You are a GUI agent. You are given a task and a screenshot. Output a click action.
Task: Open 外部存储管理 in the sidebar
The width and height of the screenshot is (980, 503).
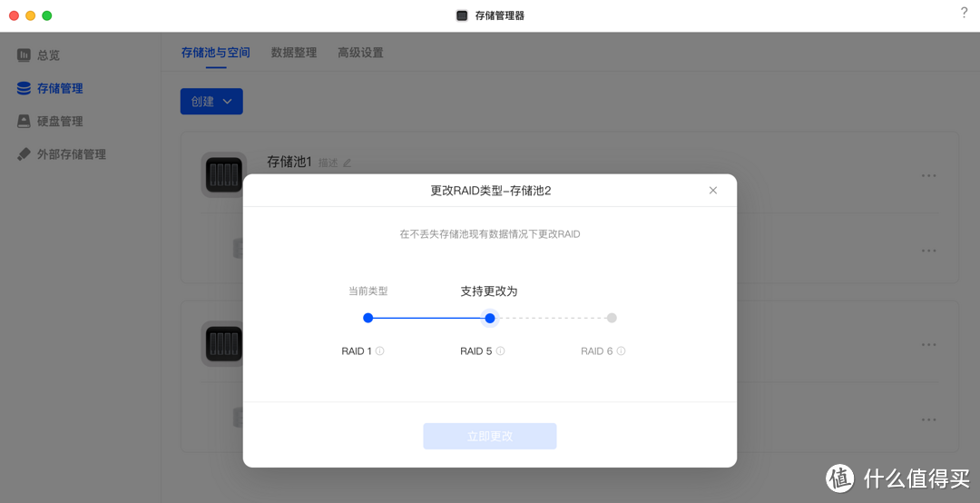pos(62,154)
